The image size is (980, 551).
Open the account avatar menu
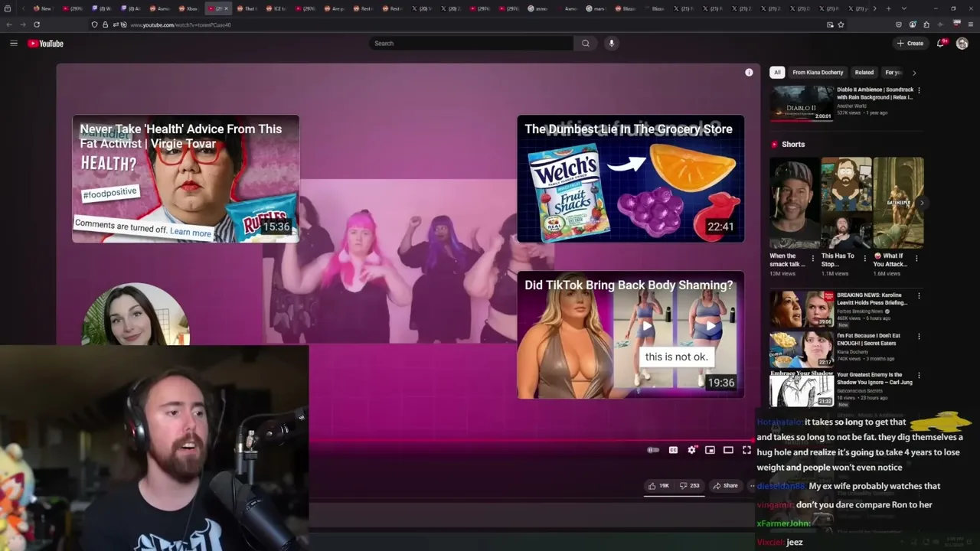pyautogui.click(x=962, y=44)
